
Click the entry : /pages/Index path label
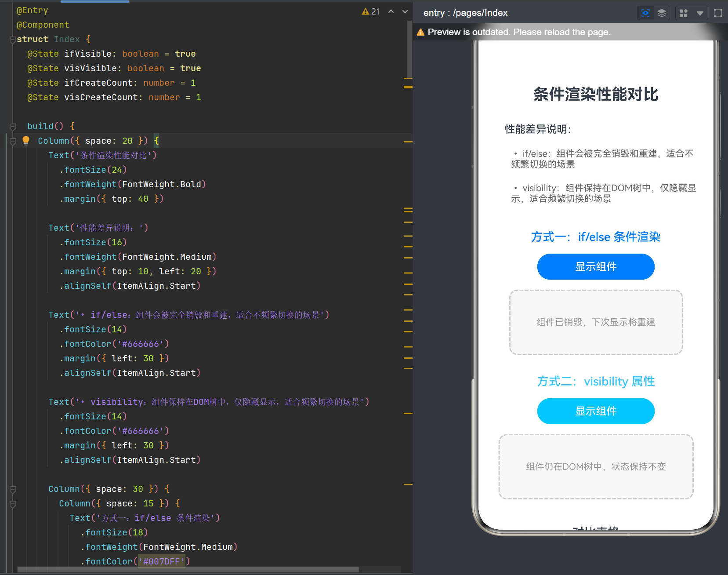point(465,13)
